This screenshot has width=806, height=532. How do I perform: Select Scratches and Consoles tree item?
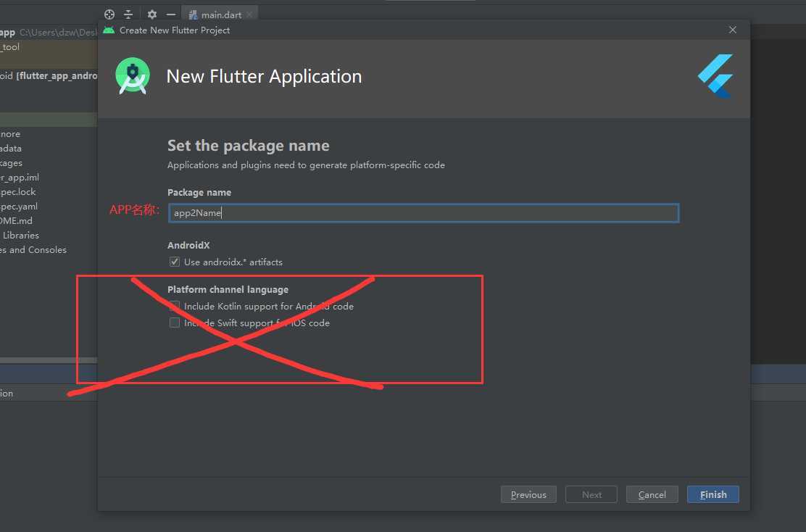(33, 250)
